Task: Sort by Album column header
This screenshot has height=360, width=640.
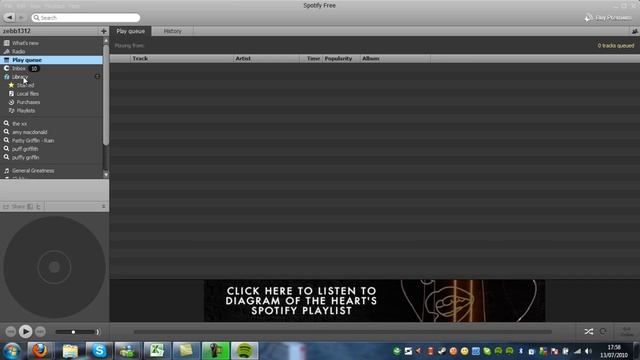Action: (395, 59)
